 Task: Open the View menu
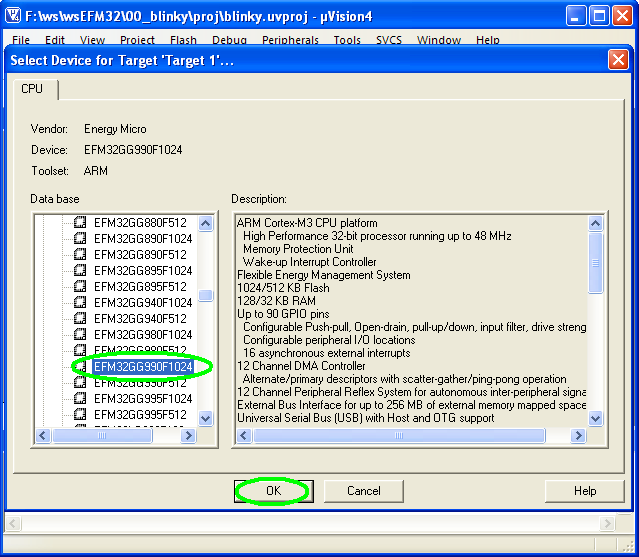[92, 40]
